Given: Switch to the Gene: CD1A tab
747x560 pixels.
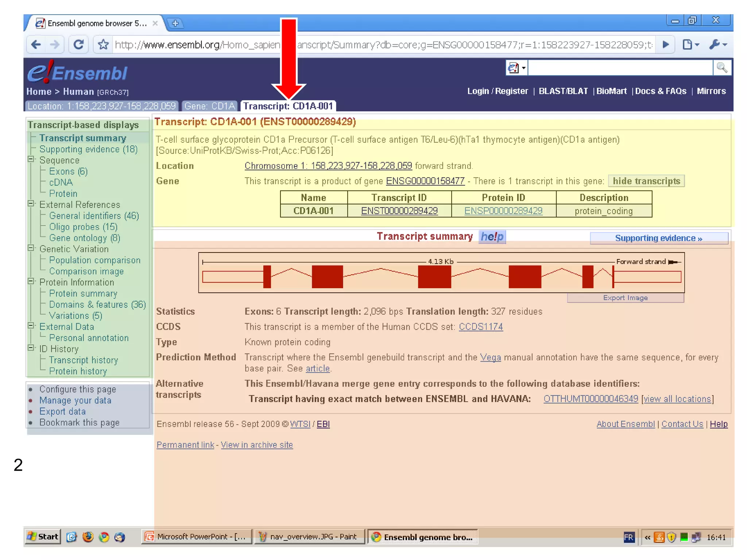Looking at the screenshot, I should pyautogui.click(x=210, y=106).
